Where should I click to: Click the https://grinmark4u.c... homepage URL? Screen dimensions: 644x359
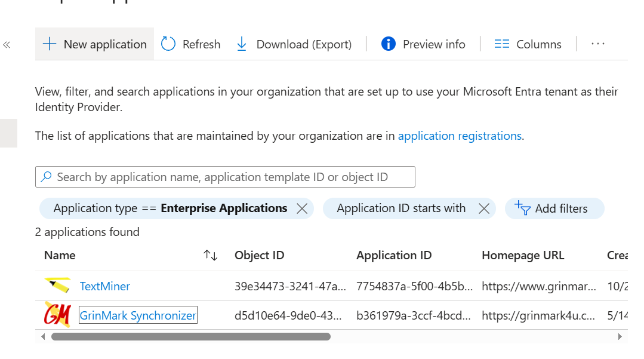point(538,315)
